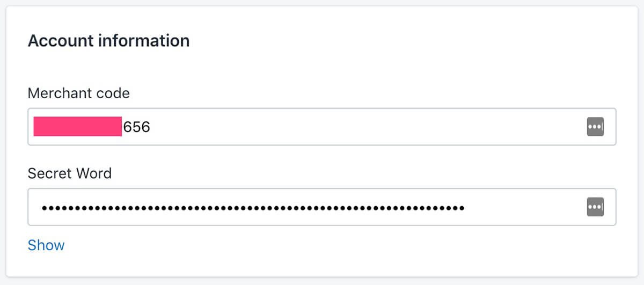Image resolution: width=644 pixels, height=285 pixels.
Task: Click the Secret Word label
Action: pyautogui.click(x=70, y=173)
